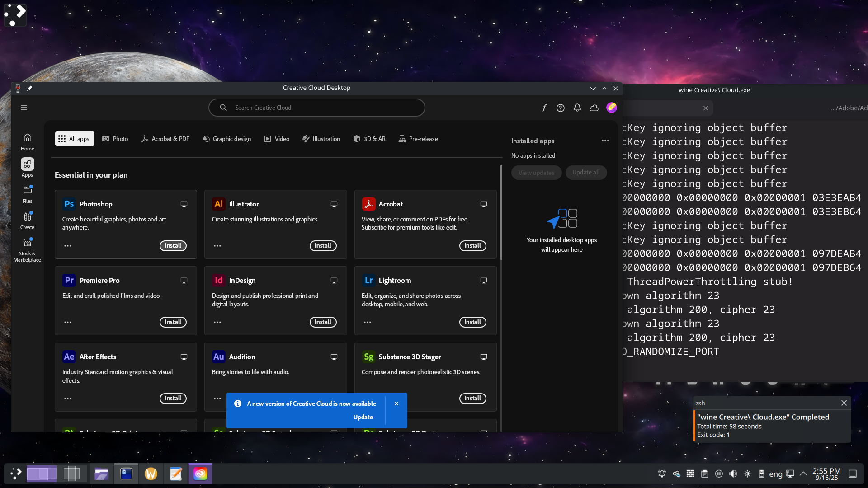Open the help question mark icon
The width and height of the screenshot is (868, 488).
(561, 108)
